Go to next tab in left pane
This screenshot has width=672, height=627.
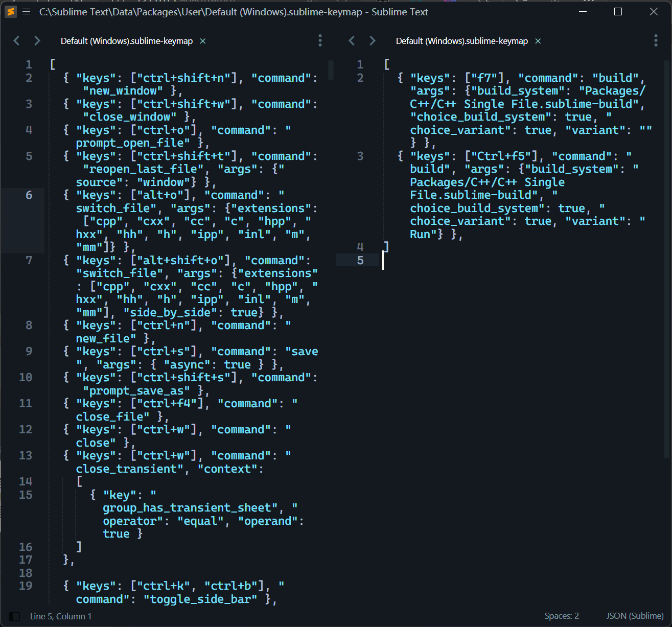pyautogui.click(x=37, y=41)
